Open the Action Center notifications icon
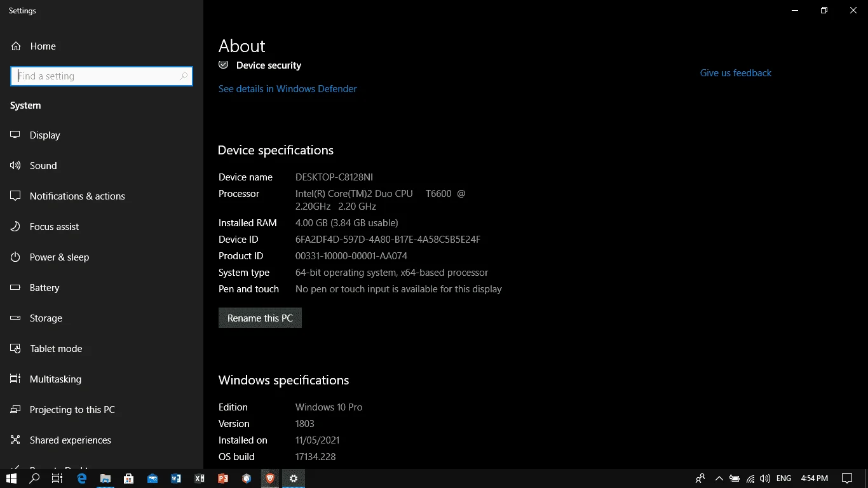Image resolution: width=868 pixels, height=488 pixels. [847, 478]
